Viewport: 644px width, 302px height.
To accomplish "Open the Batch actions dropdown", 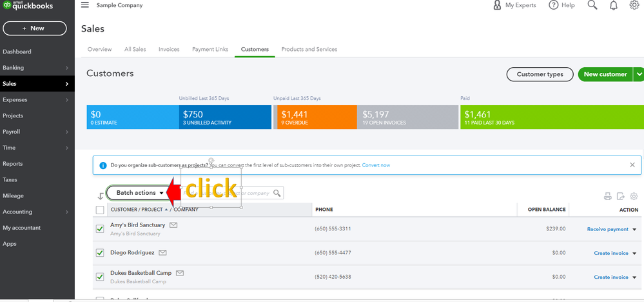I will point(140,193).
